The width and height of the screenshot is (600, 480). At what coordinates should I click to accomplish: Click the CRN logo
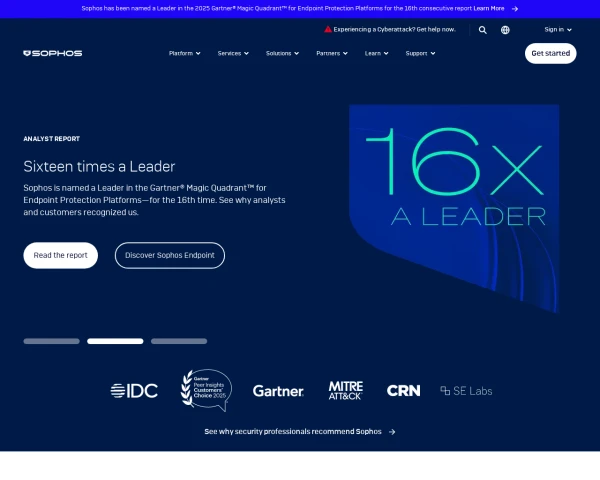[403, 391]
